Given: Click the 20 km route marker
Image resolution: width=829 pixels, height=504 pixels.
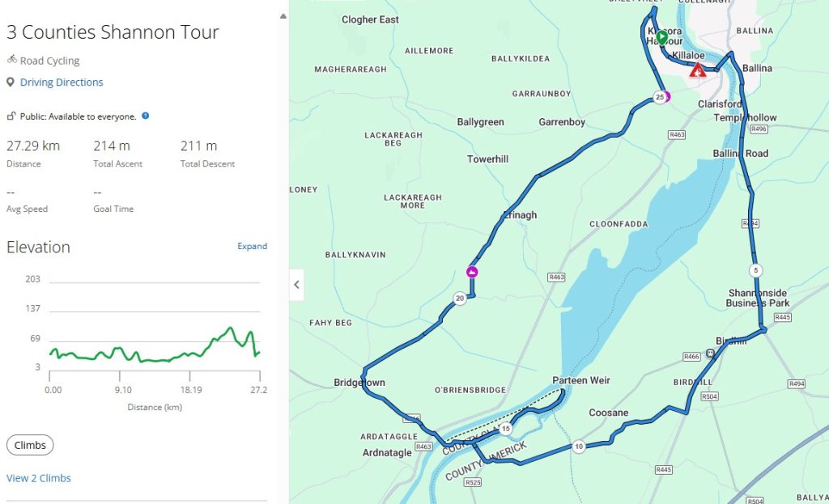Looking at the screenshot, I should (x=460, y=299).
